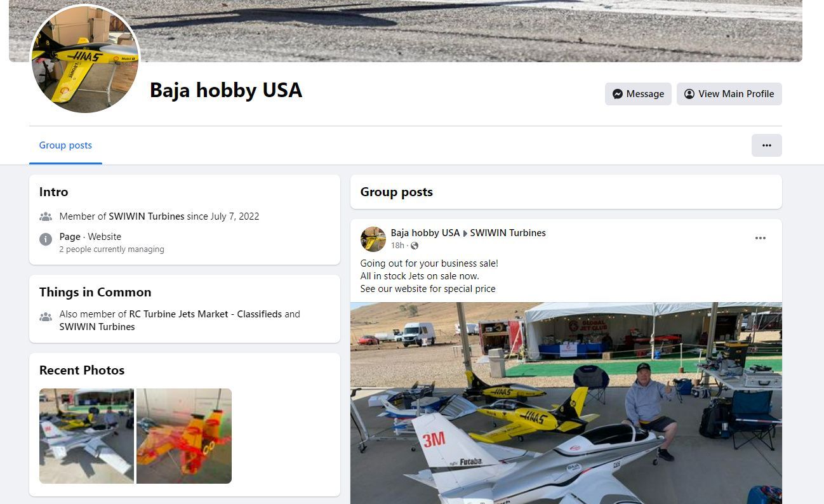
Task: Open SWIWIN Turbines link in Intro
Action: tap(146, 216)
